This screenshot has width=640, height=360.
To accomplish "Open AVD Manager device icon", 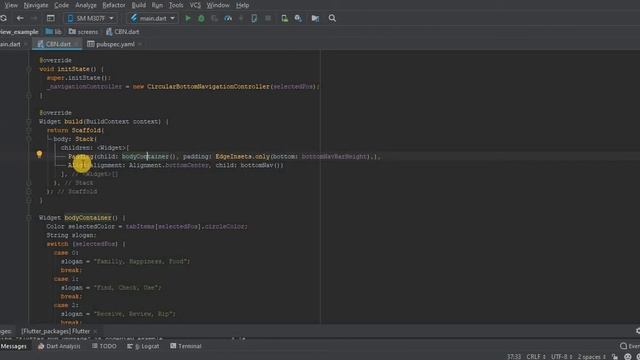I will point(284,18).
